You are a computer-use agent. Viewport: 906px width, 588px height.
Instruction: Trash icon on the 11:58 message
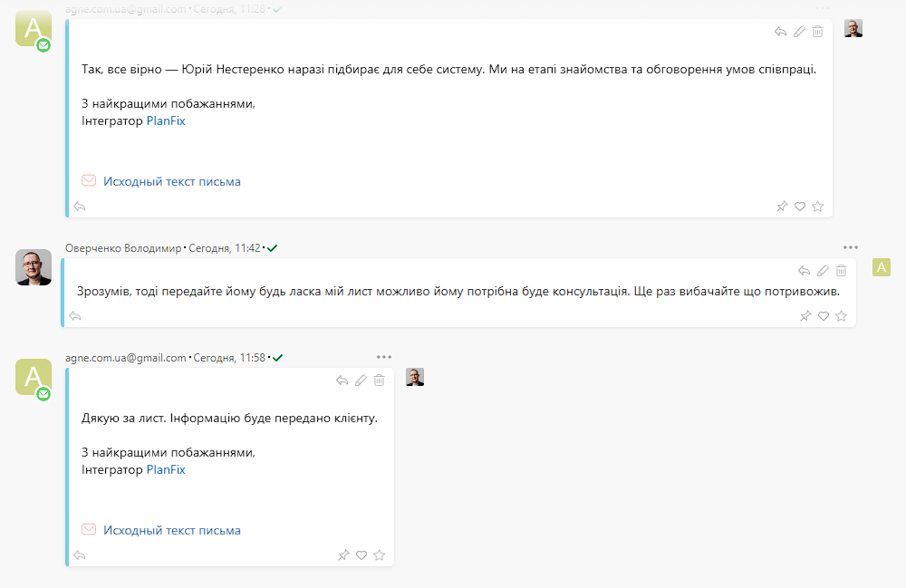click(x=379, y=380)
